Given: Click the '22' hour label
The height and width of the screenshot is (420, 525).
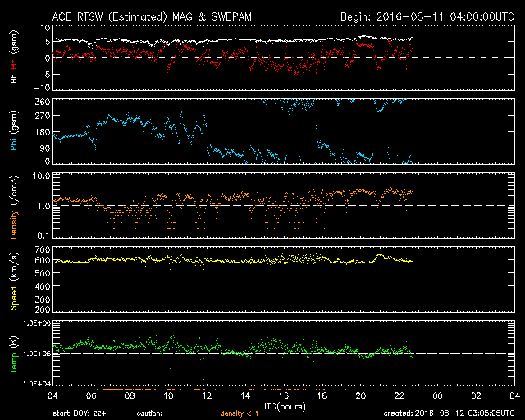Looking at the screenshot, I should pos(399,396).
